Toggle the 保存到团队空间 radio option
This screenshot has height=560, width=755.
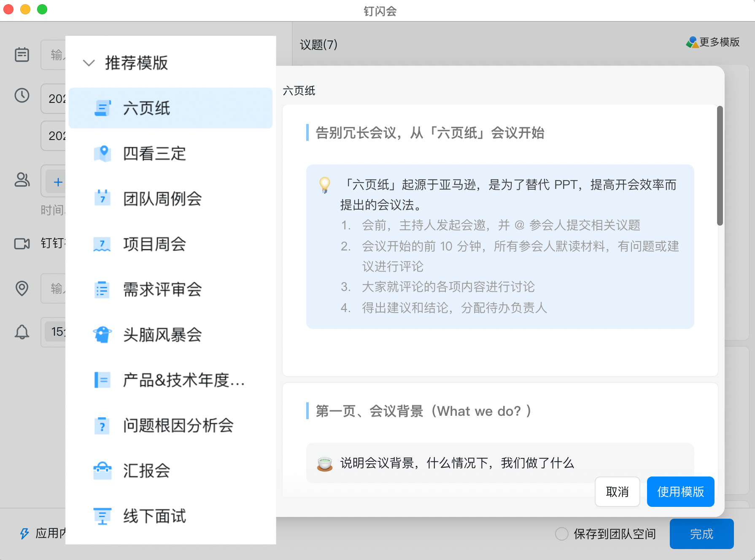tap(562, 534)
